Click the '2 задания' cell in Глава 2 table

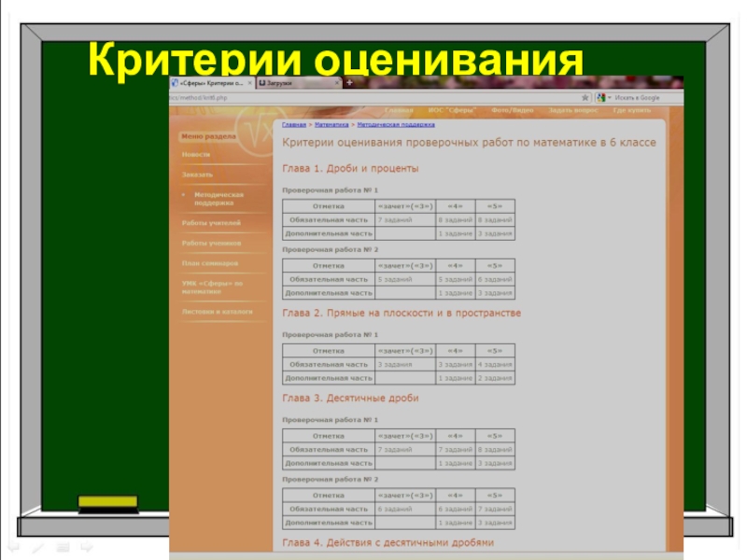point(495,378)
